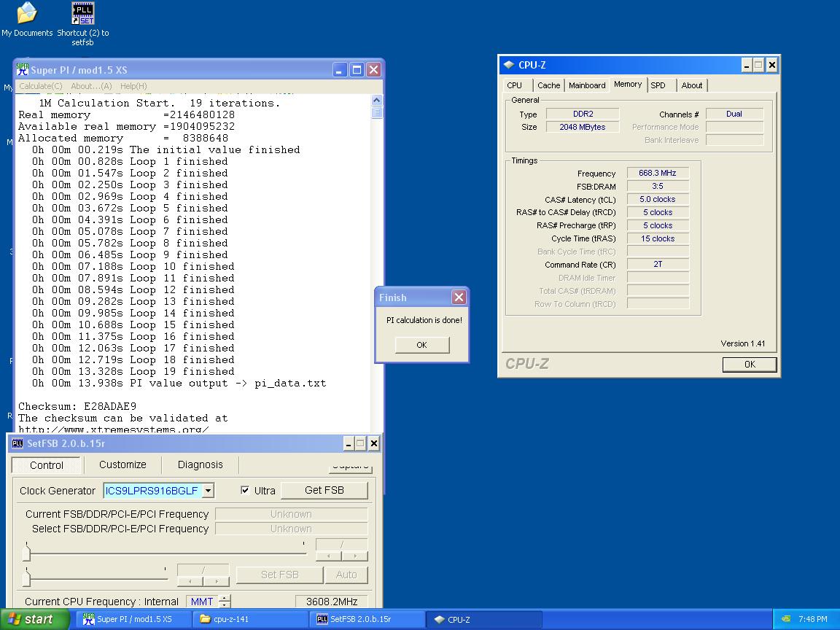Click OK in Finish dialog
The width and height of the screenshot is (840, 630).
pyautogui.click(x=421, y=345)
